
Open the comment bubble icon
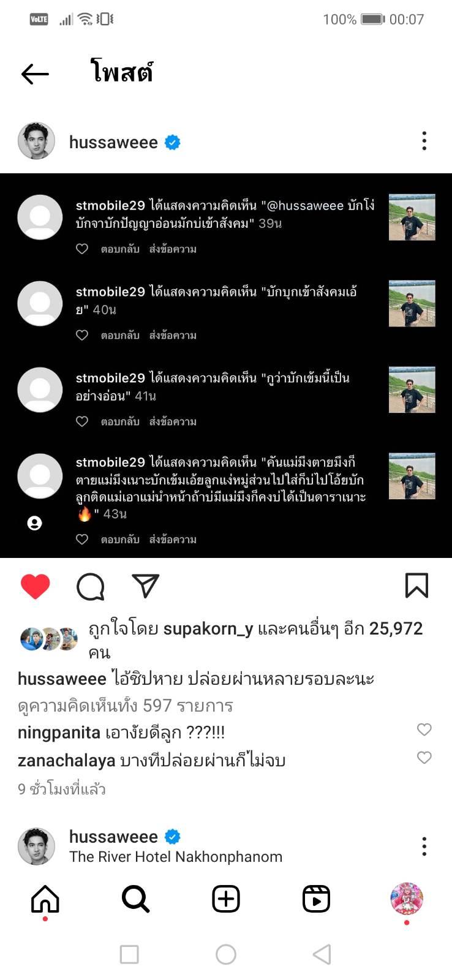tap(91, 586)
